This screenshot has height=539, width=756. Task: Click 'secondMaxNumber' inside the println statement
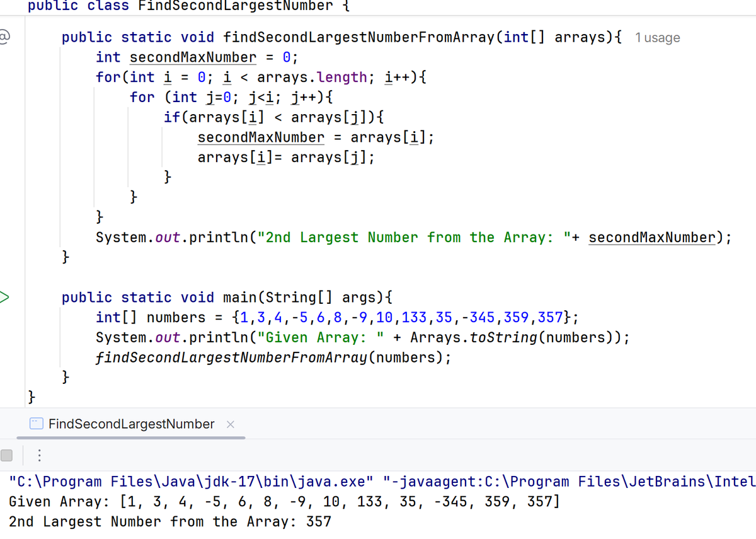[x=652, y=238]
